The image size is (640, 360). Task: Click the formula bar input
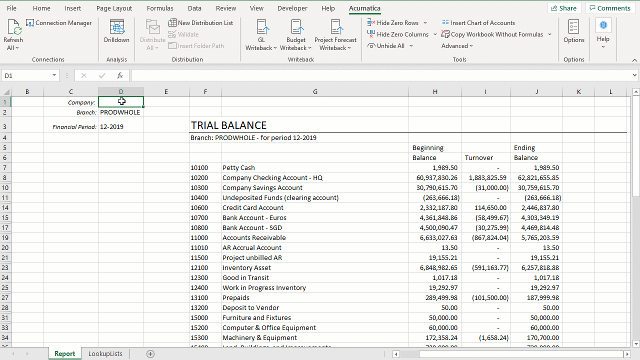point(381,76)
